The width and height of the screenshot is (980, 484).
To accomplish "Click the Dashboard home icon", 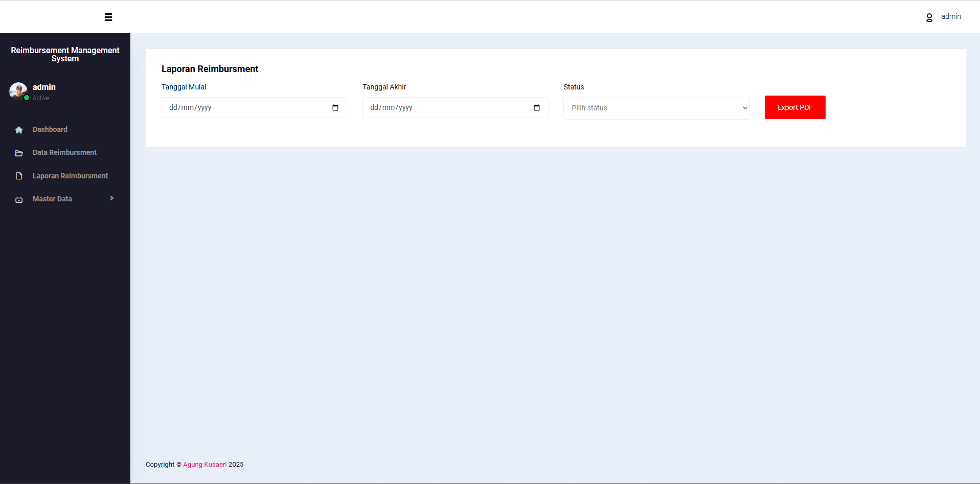I will click(x=19, y=130).
